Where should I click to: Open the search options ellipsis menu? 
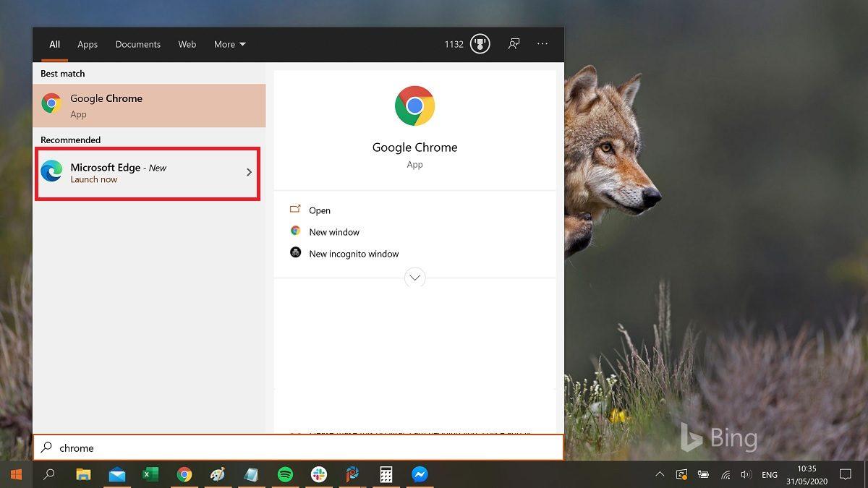click(x=542, y=44)
